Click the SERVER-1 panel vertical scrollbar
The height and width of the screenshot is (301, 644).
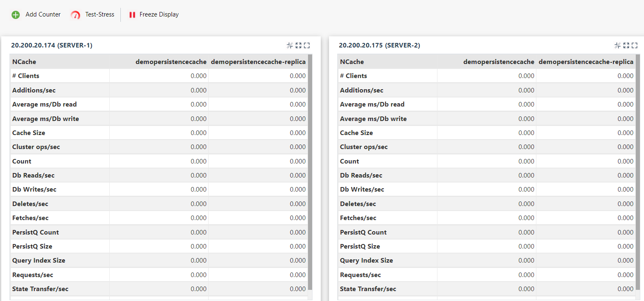[310, 172]
